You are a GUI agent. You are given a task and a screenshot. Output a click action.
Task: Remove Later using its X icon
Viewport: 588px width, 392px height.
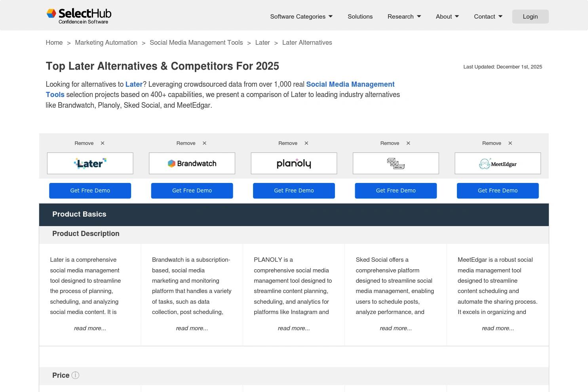coord(103,143)
